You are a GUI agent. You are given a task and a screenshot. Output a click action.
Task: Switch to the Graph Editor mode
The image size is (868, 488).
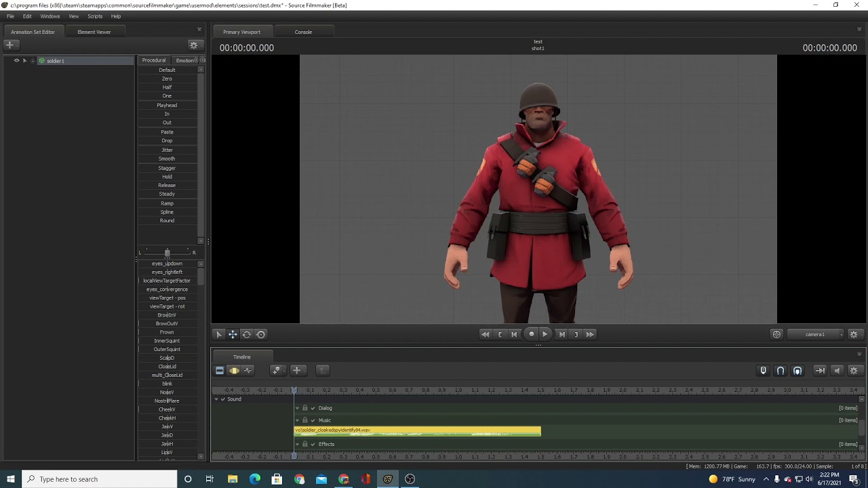(248, 370)
